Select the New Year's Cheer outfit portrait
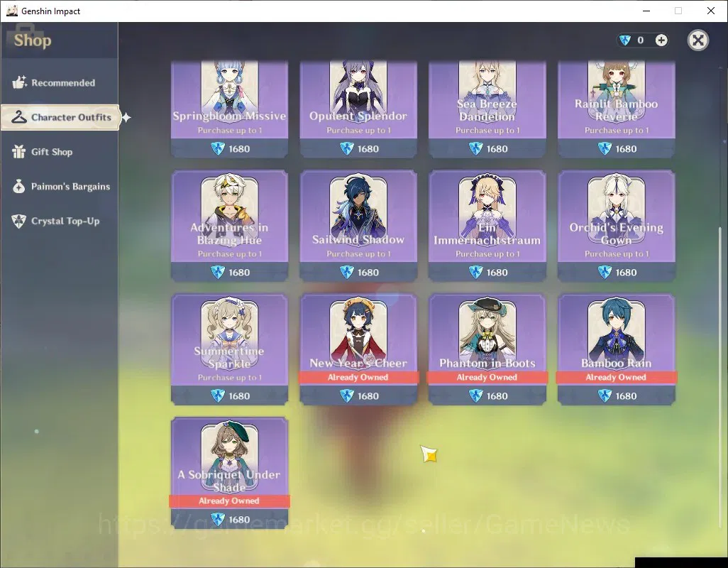This screenshot has width=728, height=568. tap(358, 332)
